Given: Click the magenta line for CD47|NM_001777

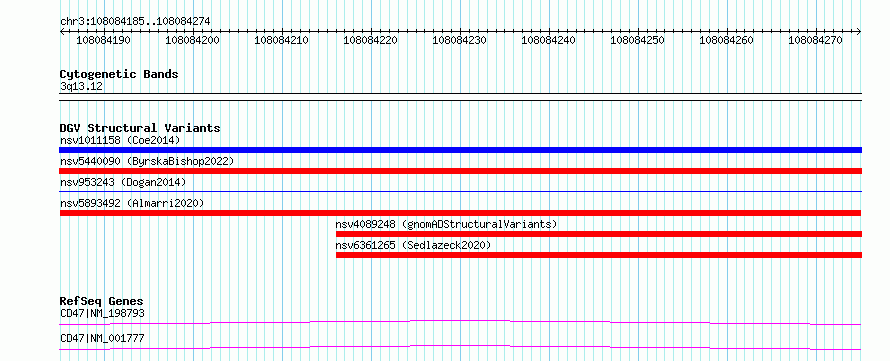Looking at the screenshot, I should tap(460, 347).
